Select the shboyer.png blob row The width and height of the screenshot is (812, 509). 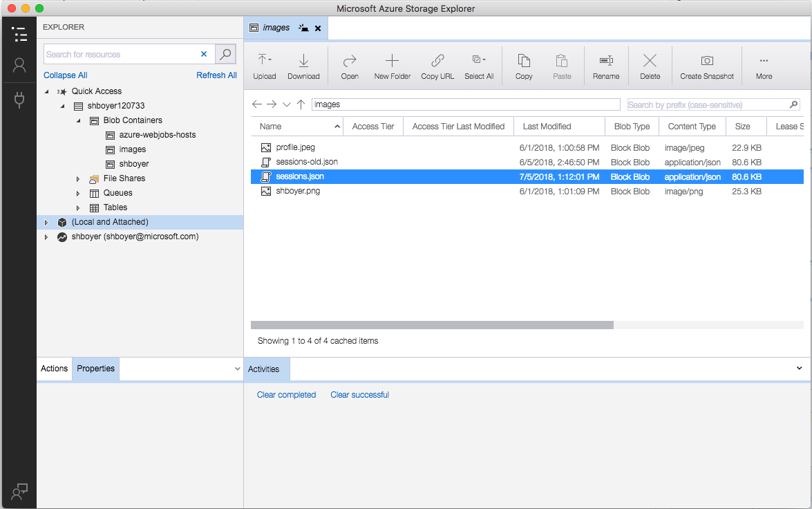(527, 192)
